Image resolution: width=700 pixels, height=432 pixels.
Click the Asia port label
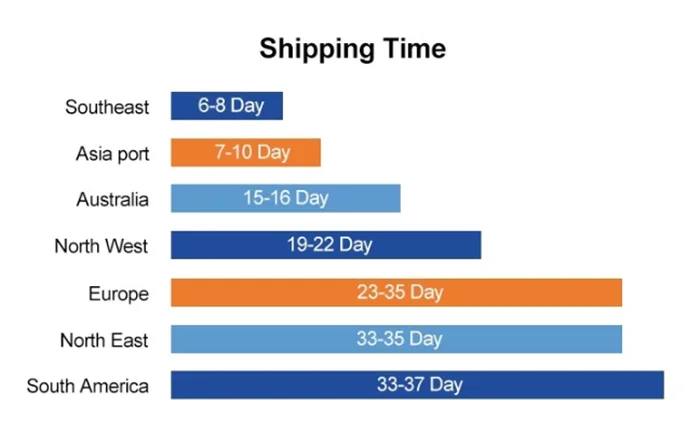[x=112, y=153]
